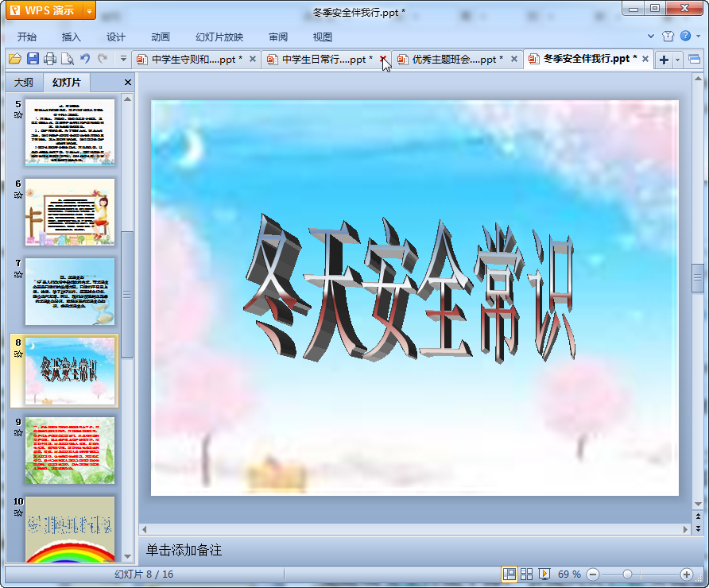Click thumbnail pane scroll down arrow
Image resolution: width=709 pixels, height=588 pixels.
point(127,556)
